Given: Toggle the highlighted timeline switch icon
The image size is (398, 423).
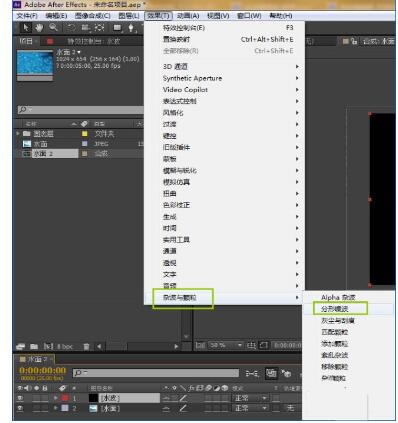Looking at the screenshot, I should tap(271, 373).
